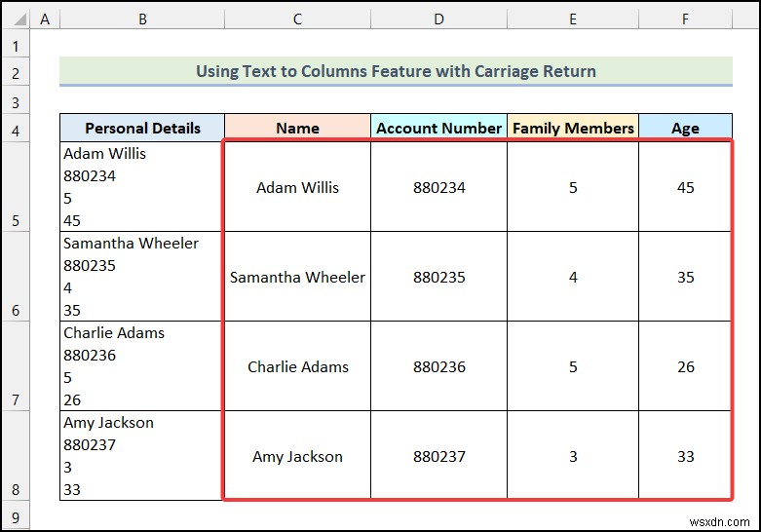The image size is (761, 532).
Task: Click the title cell about Text to Columns
Action: tap(396, 71)
